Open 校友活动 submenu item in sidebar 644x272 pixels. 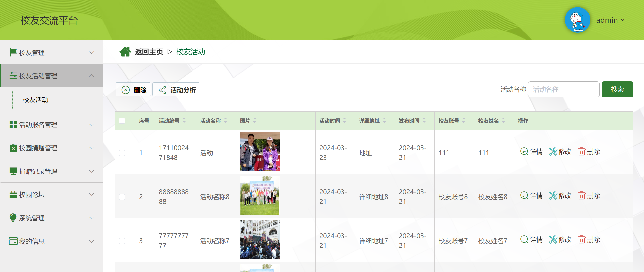coord(36,100)
